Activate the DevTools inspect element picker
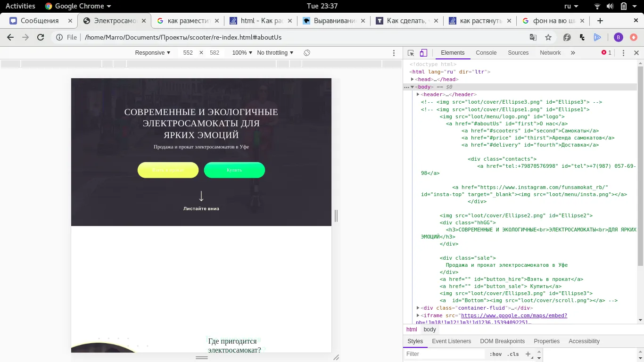The width and height of the screenshot is (644, 362). point(411,53)
